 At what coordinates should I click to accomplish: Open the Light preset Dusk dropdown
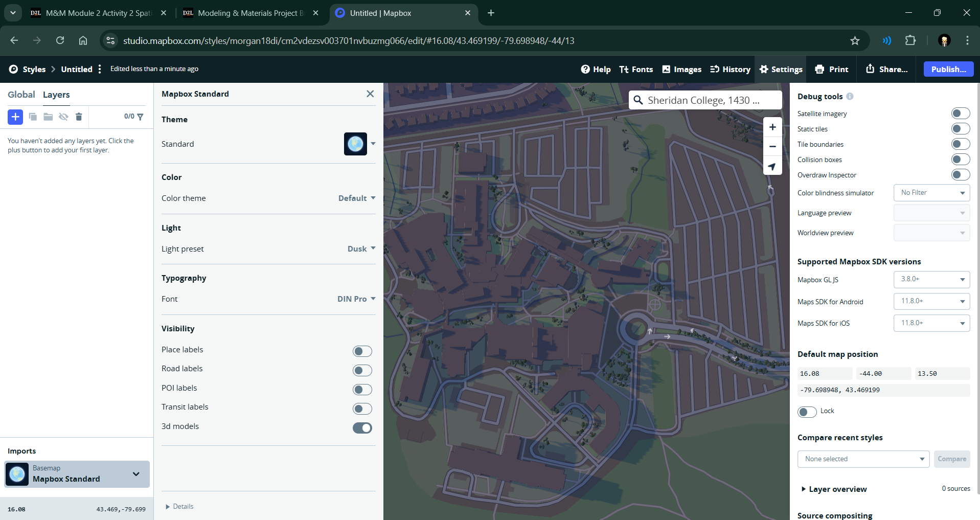[x=361, y=249]
